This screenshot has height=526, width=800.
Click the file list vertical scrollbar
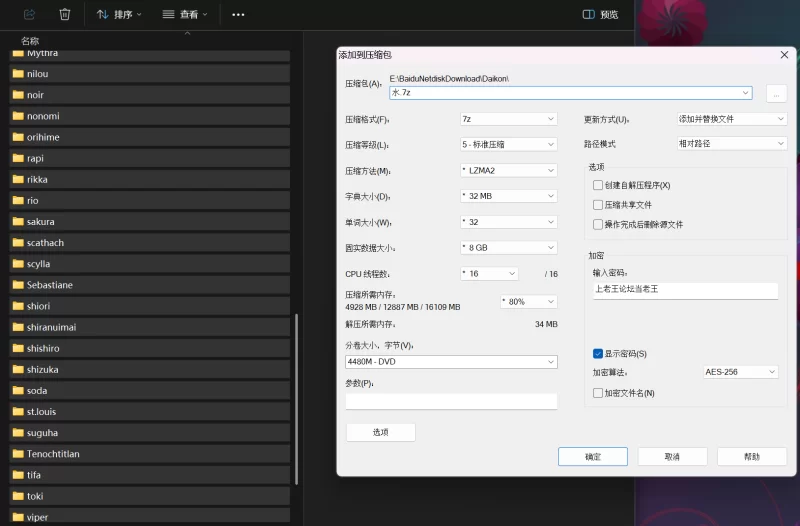pyautogui.click(x=296, y=400)
